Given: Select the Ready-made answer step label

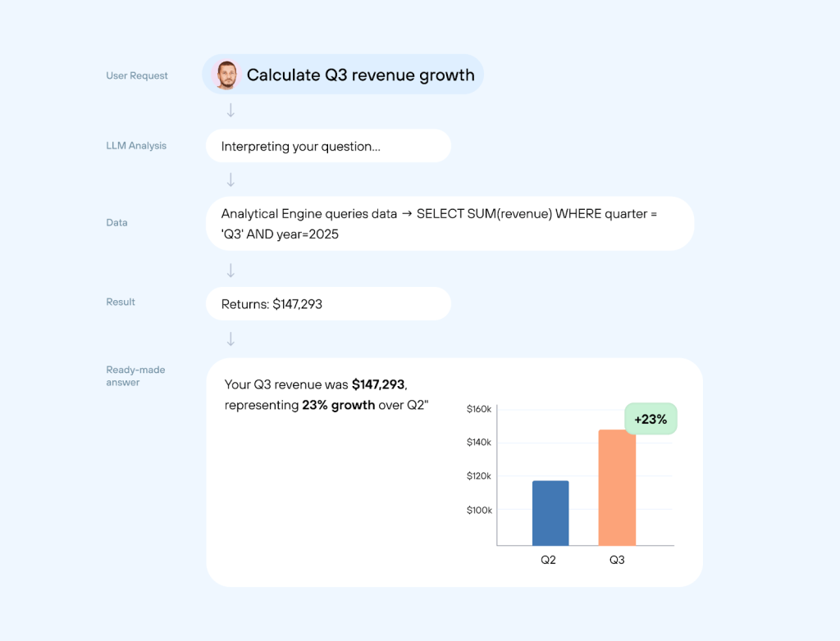Looking at the screenshot, I should pos(135,376).
